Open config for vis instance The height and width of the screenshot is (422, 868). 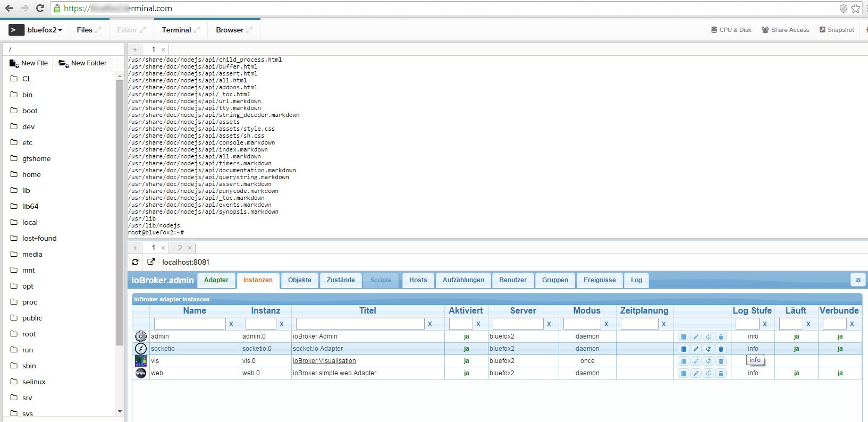coord(684,361)
